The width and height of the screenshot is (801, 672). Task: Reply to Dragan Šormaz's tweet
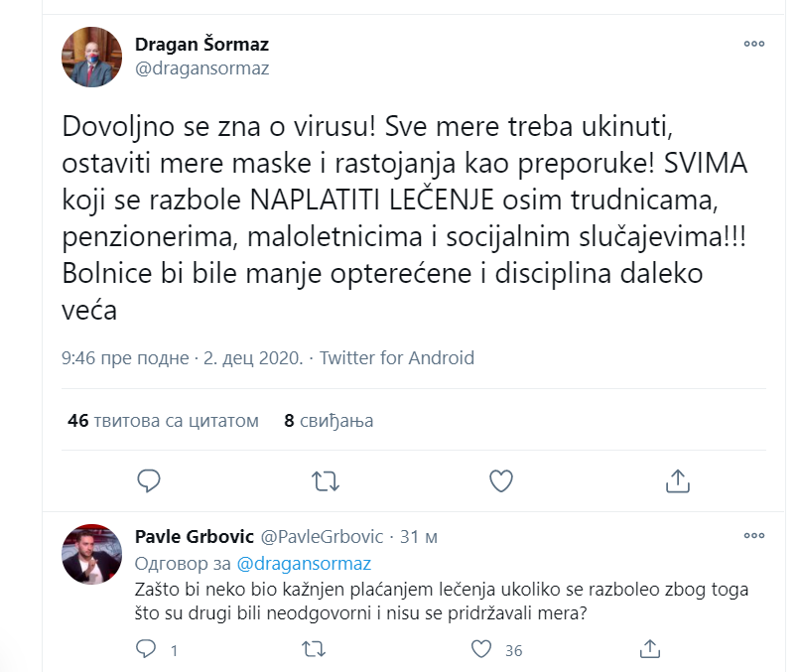148,479
